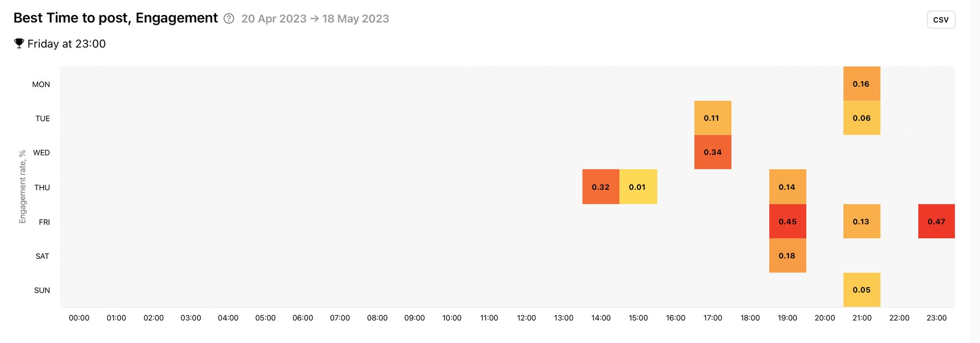
Task: Select the 0.14 Thursday 19:00 cell
Action: click(x=787, y=187)
